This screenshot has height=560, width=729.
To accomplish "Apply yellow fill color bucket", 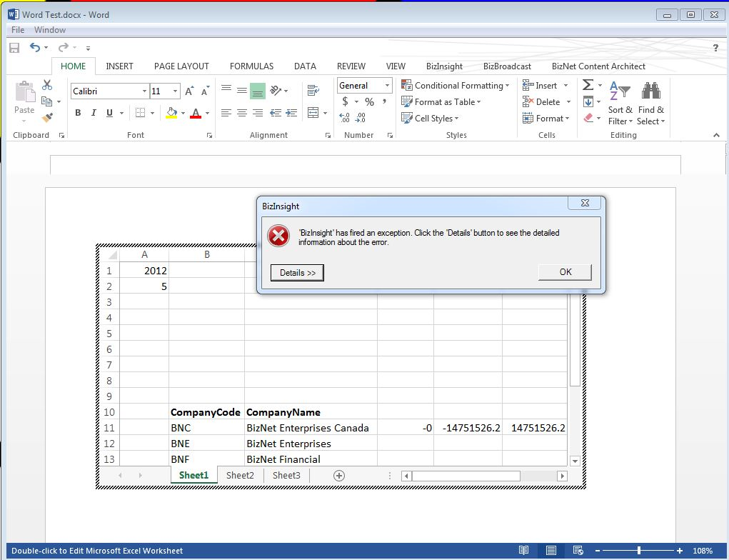I will coord(171,113).
